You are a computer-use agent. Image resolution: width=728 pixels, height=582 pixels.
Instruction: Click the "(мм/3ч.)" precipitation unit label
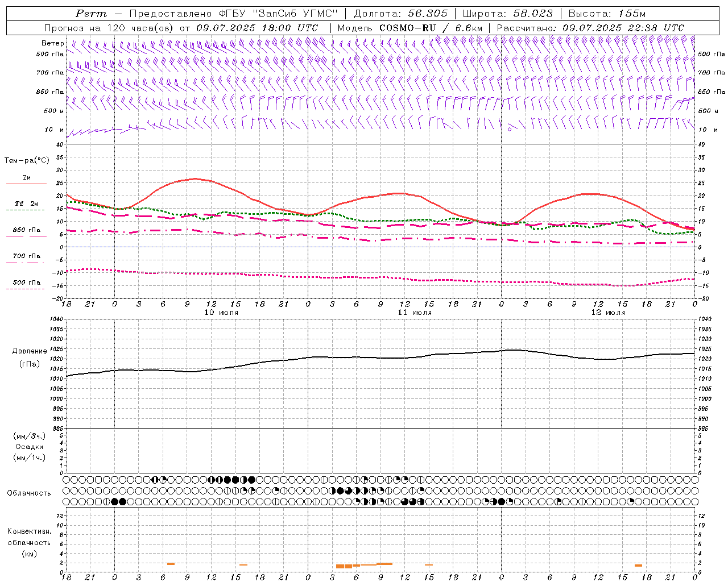coord(29,436)
